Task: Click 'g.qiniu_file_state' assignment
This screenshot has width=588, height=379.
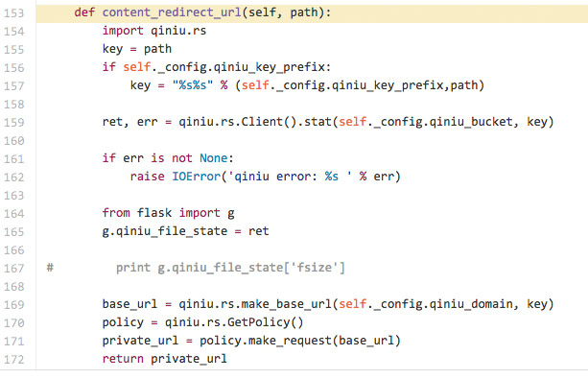Action: (165, 231)
